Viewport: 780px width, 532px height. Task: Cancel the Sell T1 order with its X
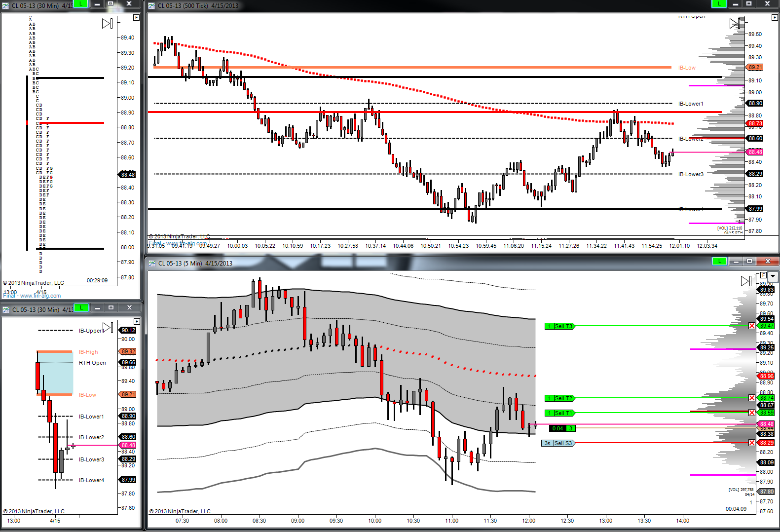752,413
